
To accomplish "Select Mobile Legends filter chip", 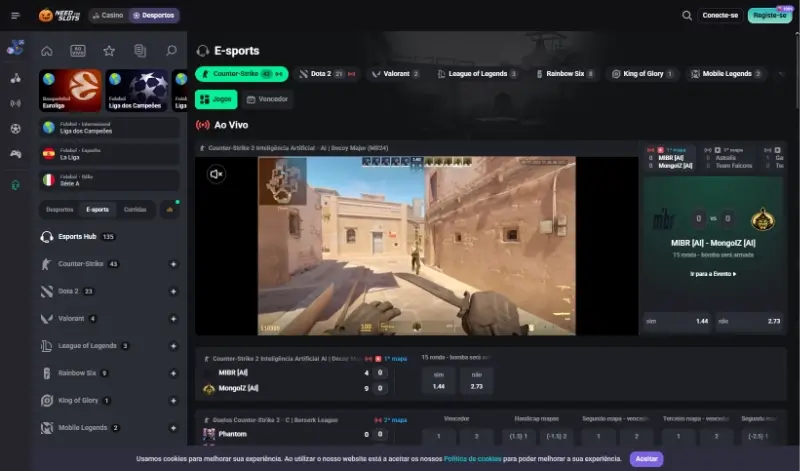I will pyautogui.click(x=726, y=74).
